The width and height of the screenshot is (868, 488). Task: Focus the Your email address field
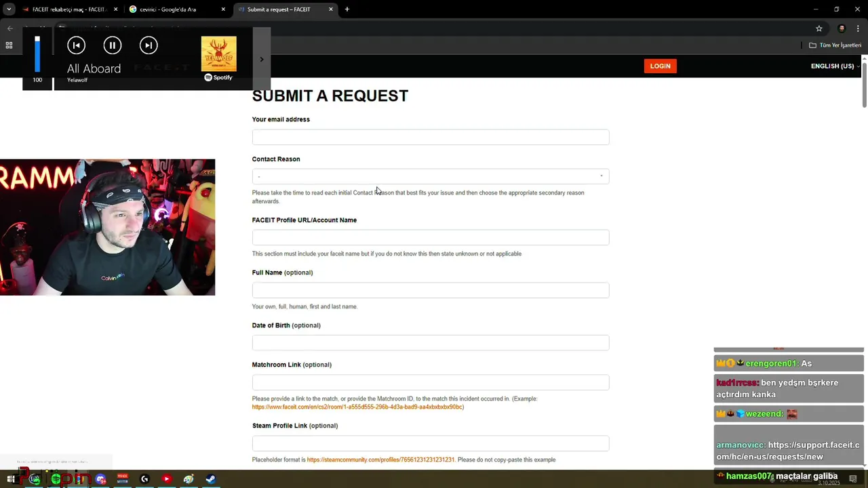coord(431,137)
